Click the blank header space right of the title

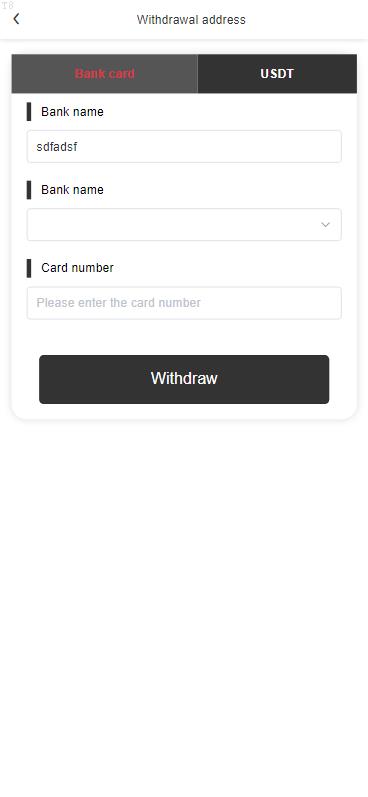[305, 20]
